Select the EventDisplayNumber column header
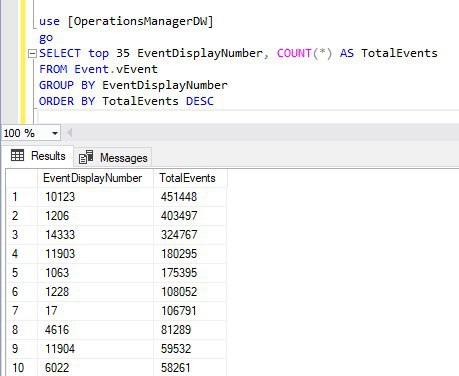The height and width of the screenshot is (376, 459). (96, 178)
